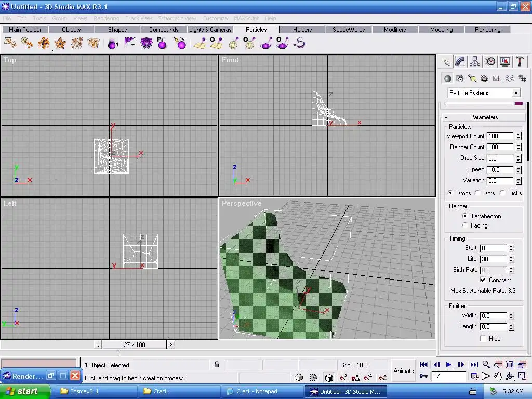The height and width of the screenshot is (399, 532).
Task: Open Time Configuration clock icon
Action: [x=475, y=376]
